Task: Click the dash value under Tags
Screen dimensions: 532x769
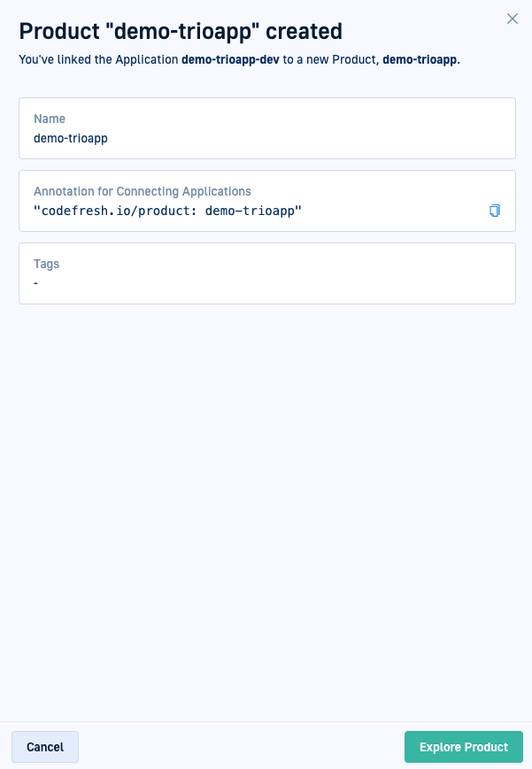Action: (x=36, y=283)
